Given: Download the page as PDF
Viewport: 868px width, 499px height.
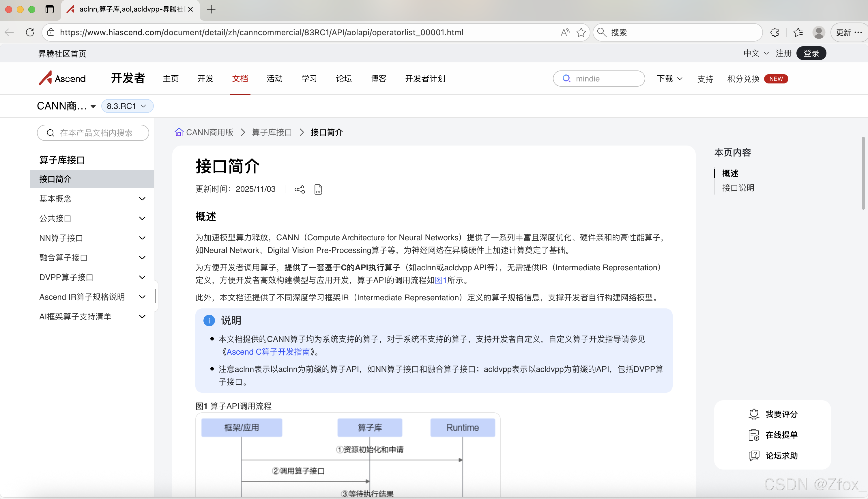Looking at the screenshot, I should (318, 189).
